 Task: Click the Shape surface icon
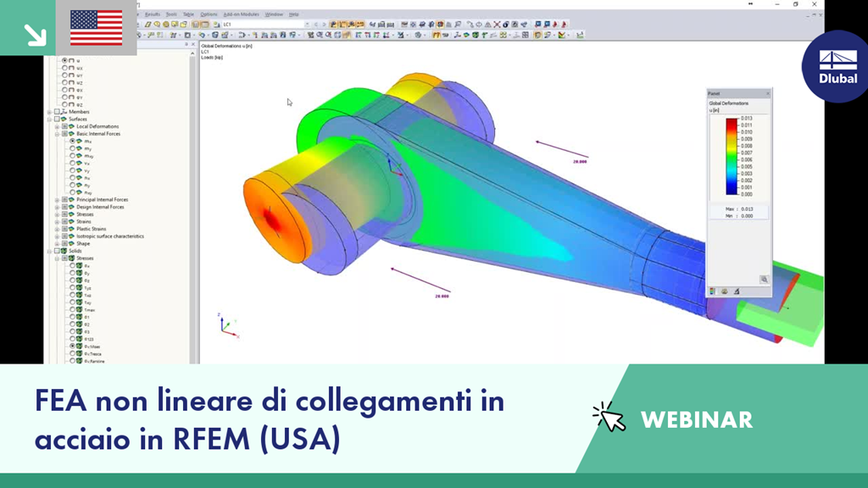pyautogui.click(x=71, y=243)
